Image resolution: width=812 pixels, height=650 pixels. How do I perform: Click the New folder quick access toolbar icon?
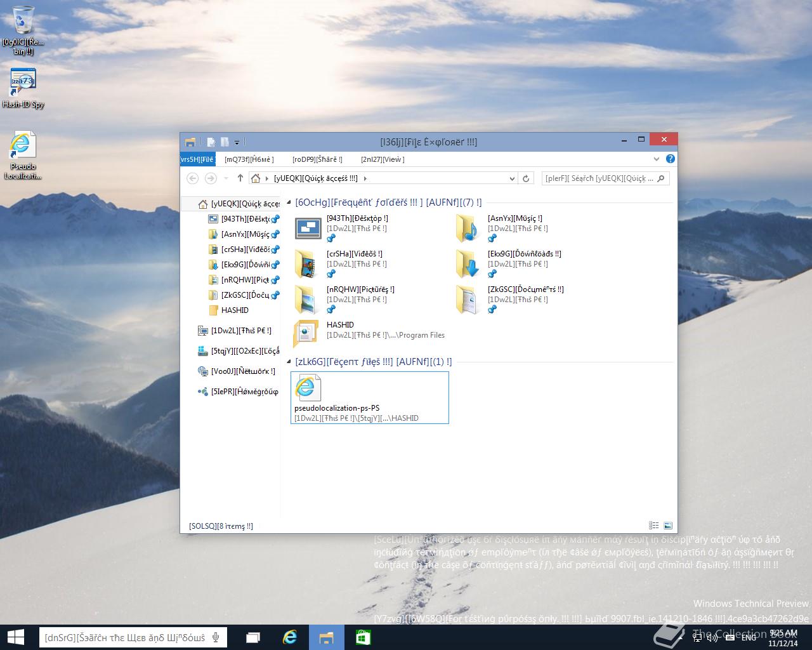(x=225, y=142)
